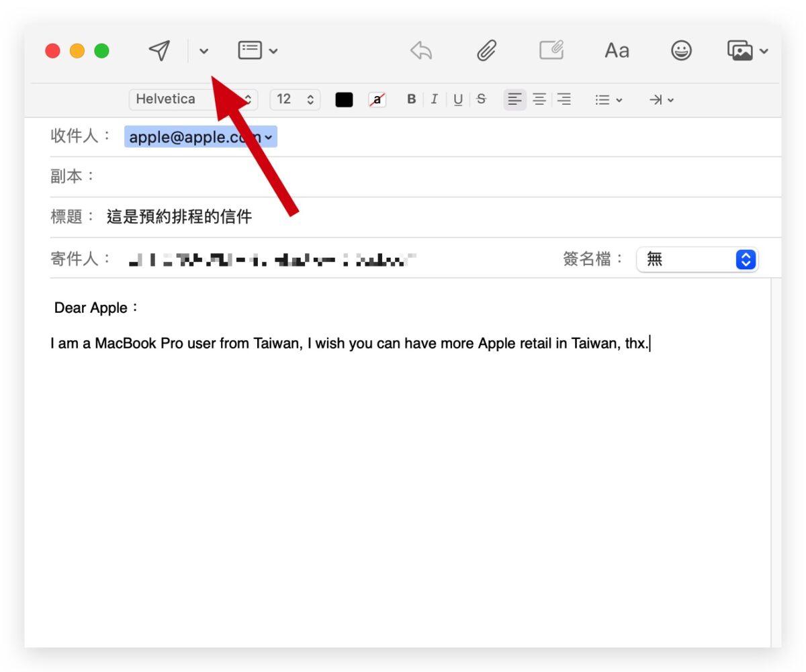Screen dimensions: 806x672
Task: Toggle bold formatting
Action: tap(412, 99)
